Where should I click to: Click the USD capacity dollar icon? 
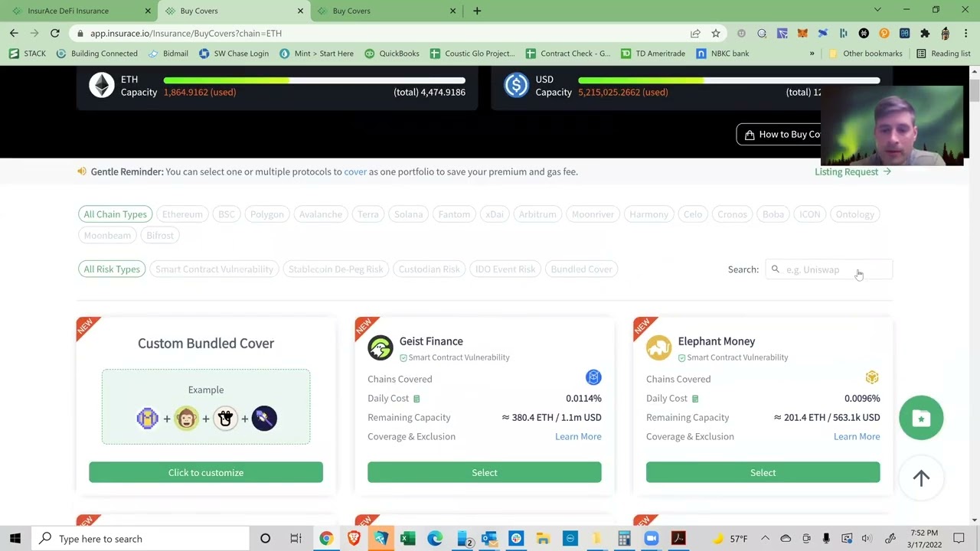(516, 85)
